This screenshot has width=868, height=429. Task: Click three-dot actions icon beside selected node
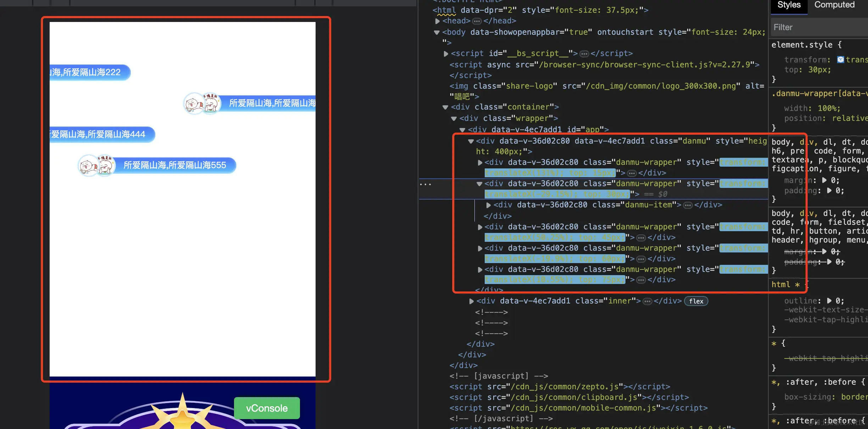click(x=425, y=184)
